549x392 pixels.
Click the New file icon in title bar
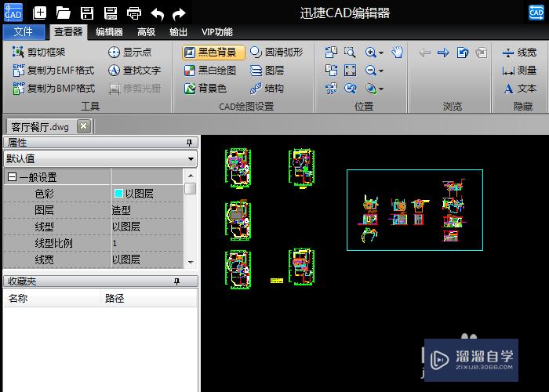pos(39,13)
